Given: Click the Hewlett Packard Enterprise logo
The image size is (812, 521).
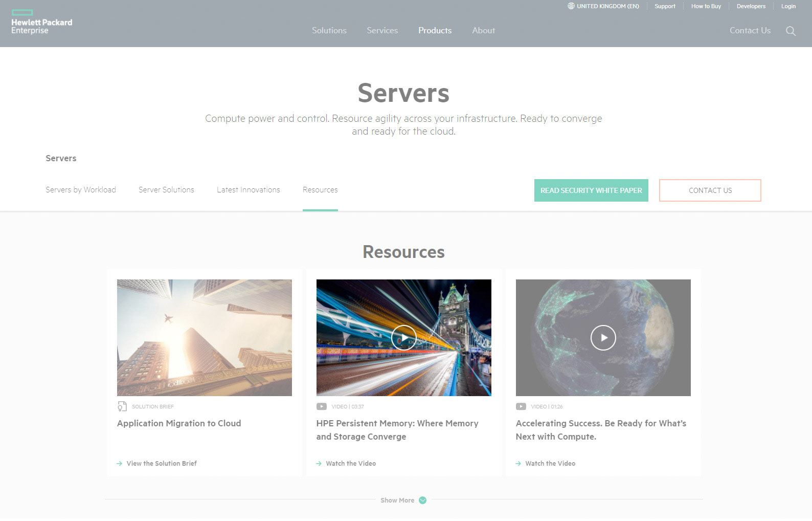Looking at the screenshot, I should (x=41, y=23).
